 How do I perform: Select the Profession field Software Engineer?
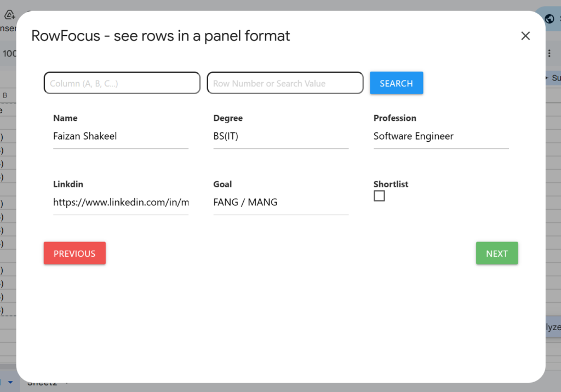point(440,136)
